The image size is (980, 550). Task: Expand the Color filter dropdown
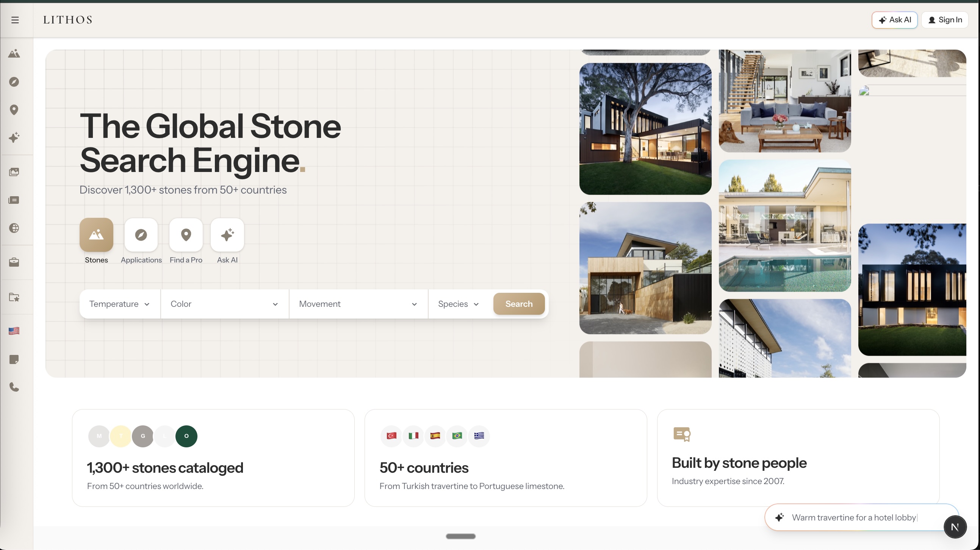pyautogui.click(x=224, y=303)
